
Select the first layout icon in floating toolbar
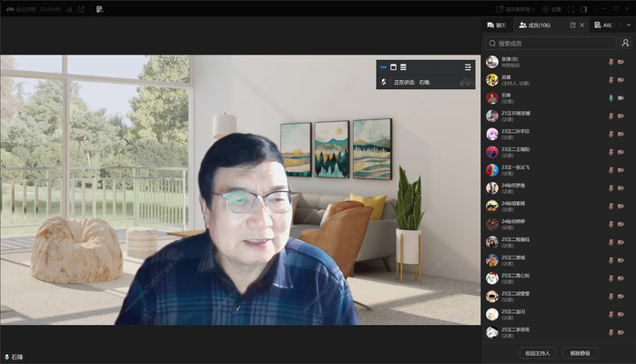pyautogui.click(x=383, y=67)
